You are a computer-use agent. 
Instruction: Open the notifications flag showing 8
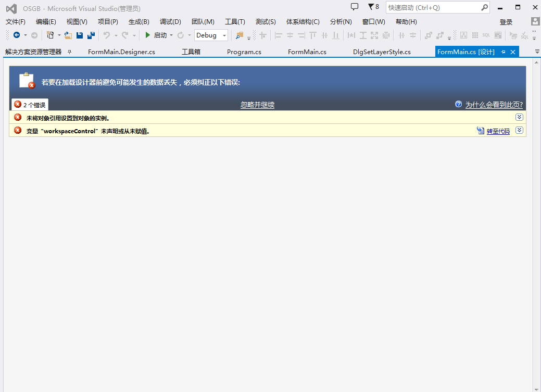coord(373,7)
